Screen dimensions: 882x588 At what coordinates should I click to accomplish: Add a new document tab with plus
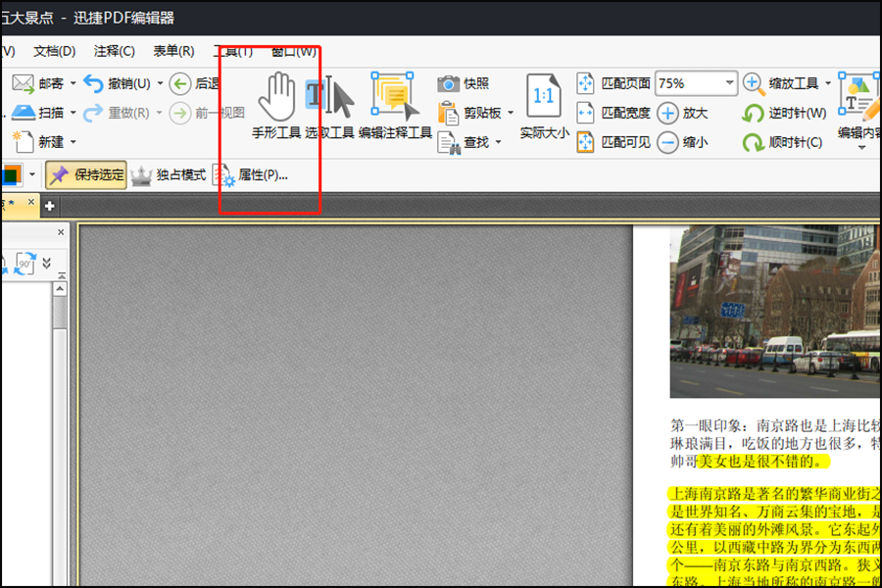click(x=50, y=207)
